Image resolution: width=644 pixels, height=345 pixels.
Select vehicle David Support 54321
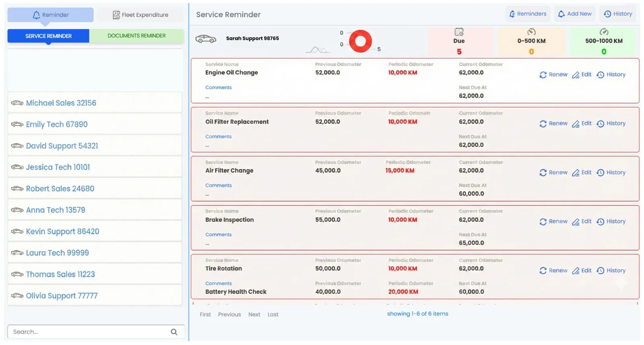pos(95,145)
